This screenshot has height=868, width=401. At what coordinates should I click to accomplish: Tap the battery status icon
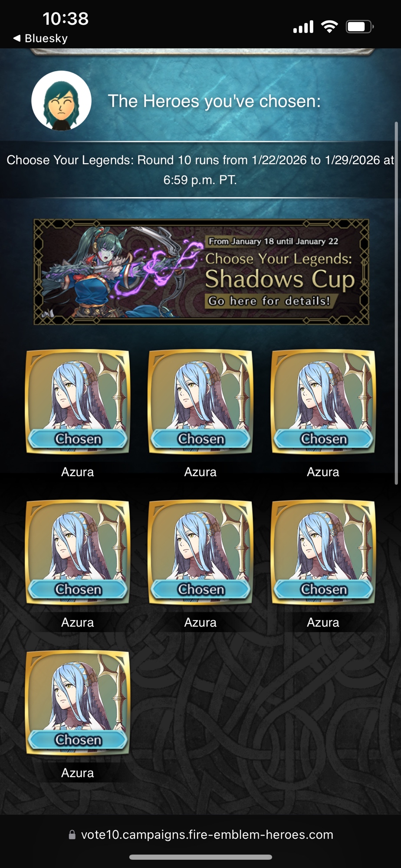click(x=360, y=27)
